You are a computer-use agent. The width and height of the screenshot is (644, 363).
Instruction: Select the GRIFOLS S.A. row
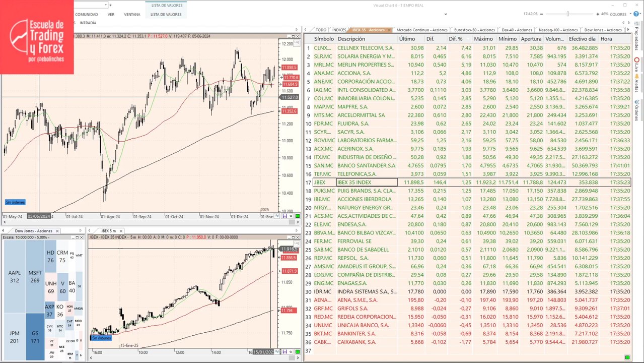pos(468,309)
